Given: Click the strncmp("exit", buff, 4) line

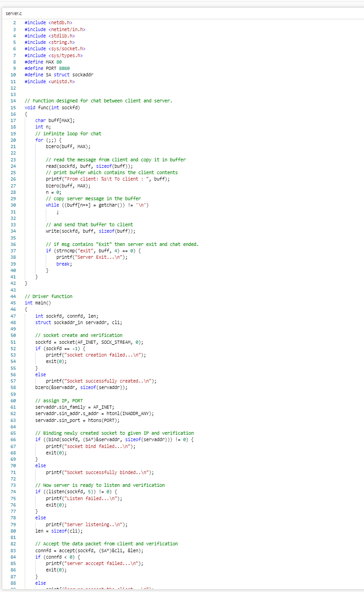Looking at the screenshot, I should coord(93,251).
